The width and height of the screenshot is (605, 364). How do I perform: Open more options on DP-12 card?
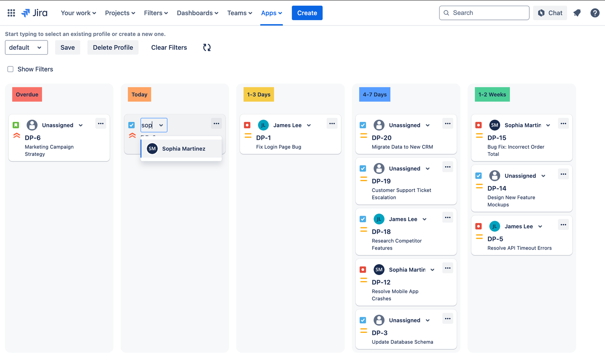pos(448,268)
